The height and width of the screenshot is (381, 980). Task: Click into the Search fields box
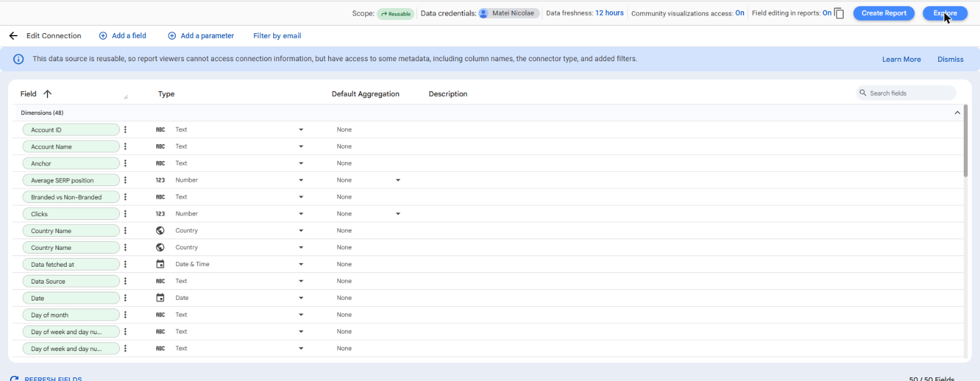click(906, 93)
